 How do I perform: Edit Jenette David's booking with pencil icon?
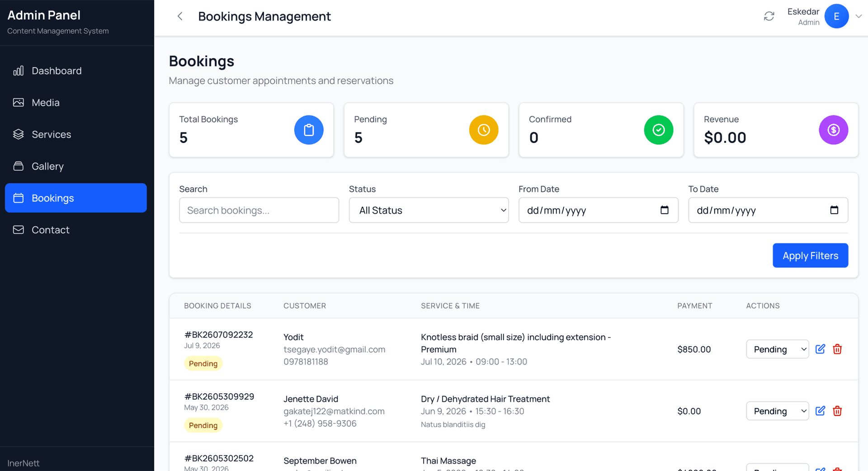[820, 411]
